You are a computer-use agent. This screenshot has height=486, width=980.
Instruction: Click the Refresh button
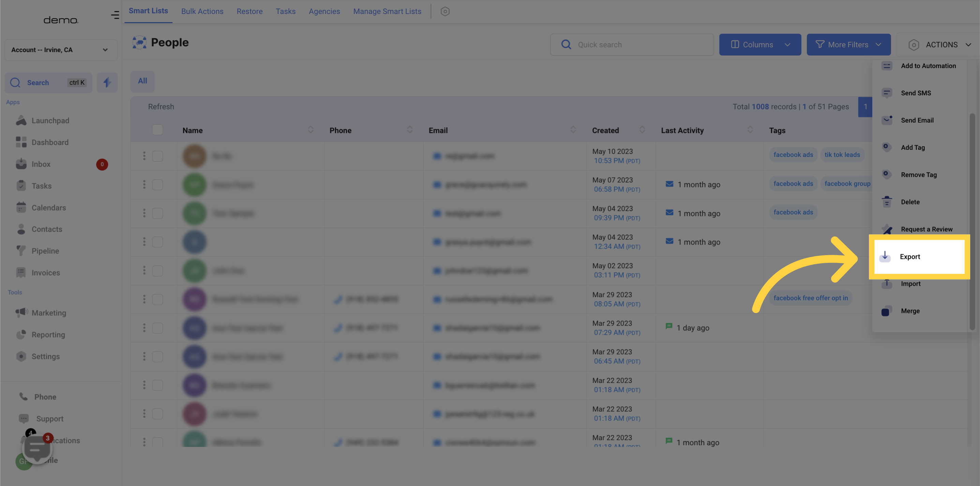click(161, 107)
